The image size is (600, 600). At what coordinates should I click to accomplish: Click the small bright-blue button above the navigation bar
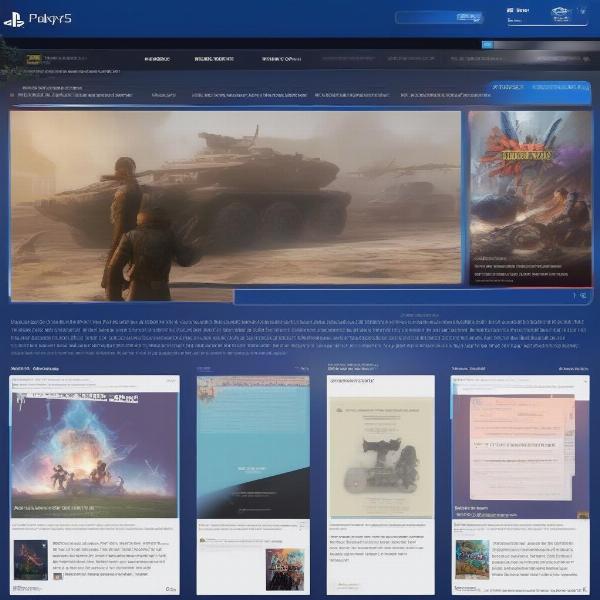[488, 45]
